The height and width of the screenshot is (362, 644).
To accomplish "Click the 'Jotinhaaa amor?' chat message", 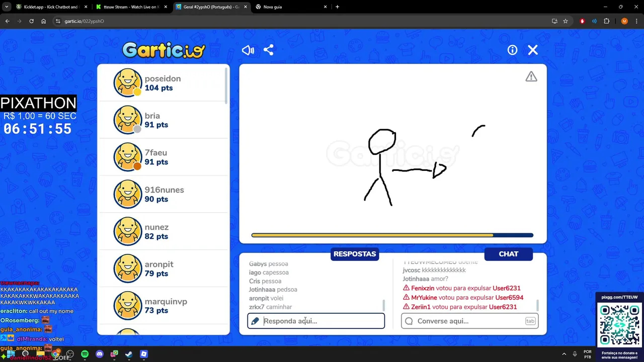I will pos(425,279).
